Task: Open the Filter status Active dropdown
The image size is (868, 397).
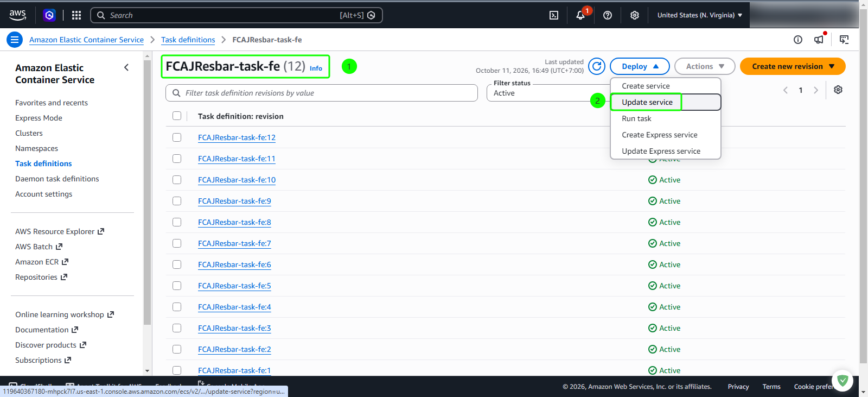Action: (548, 93)
